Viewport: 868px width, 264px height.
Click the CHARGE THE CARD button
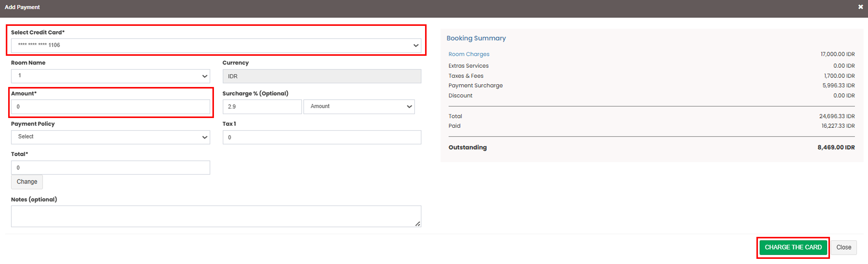793,247
